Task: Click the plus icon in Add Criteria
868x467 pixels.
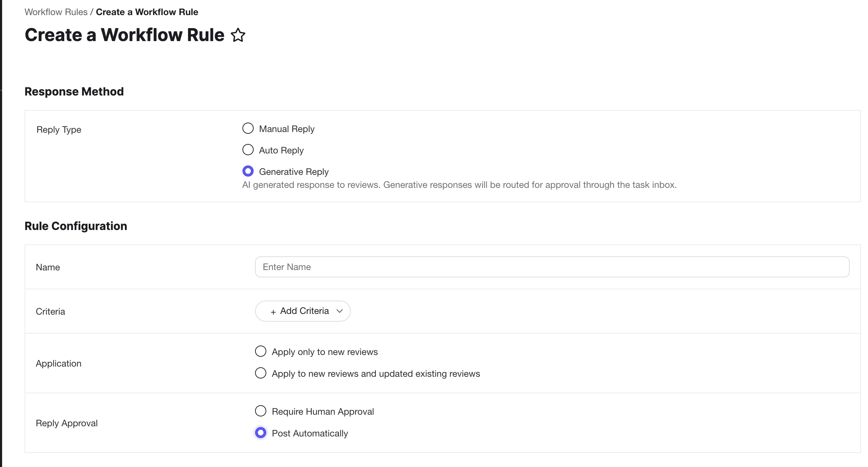Action: click(x=273, y=312)
